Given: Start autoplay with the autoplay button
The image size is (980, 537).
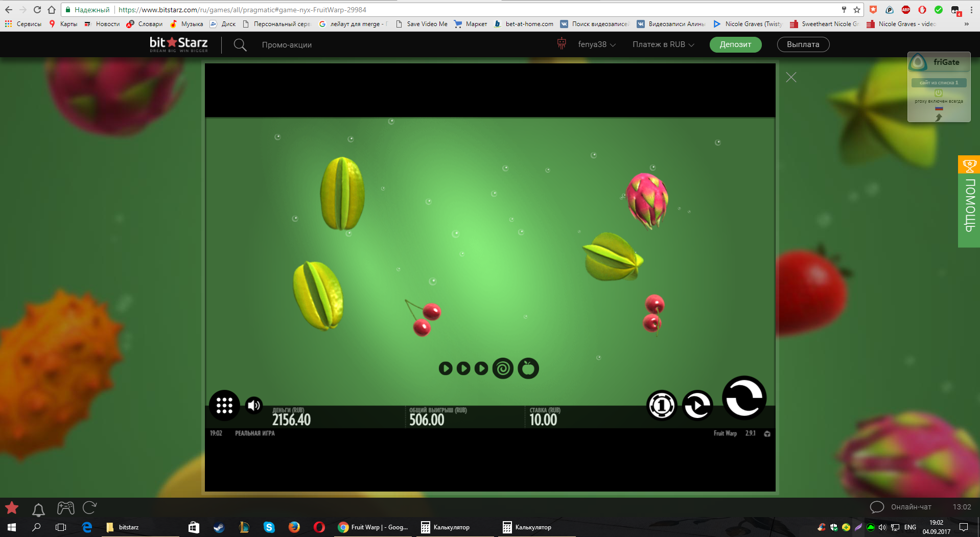Looking at the screenshot, I should point(697,406).
